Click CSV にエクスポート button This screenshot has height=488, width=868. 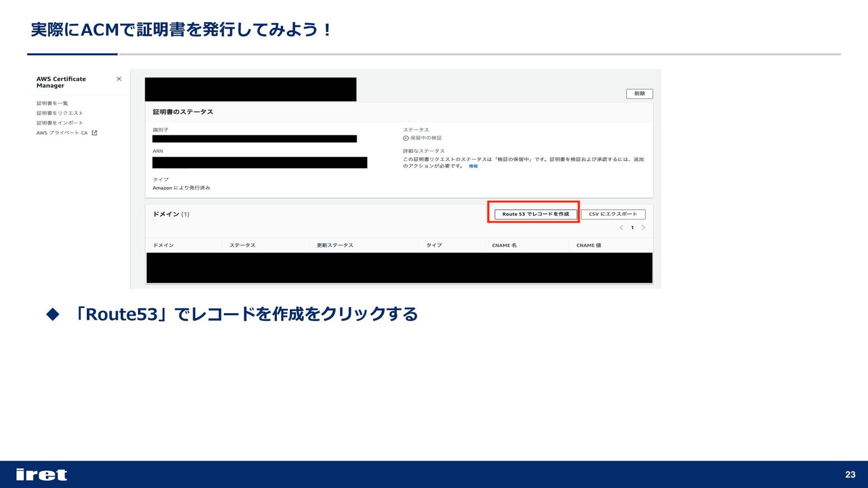click(613, 214)
